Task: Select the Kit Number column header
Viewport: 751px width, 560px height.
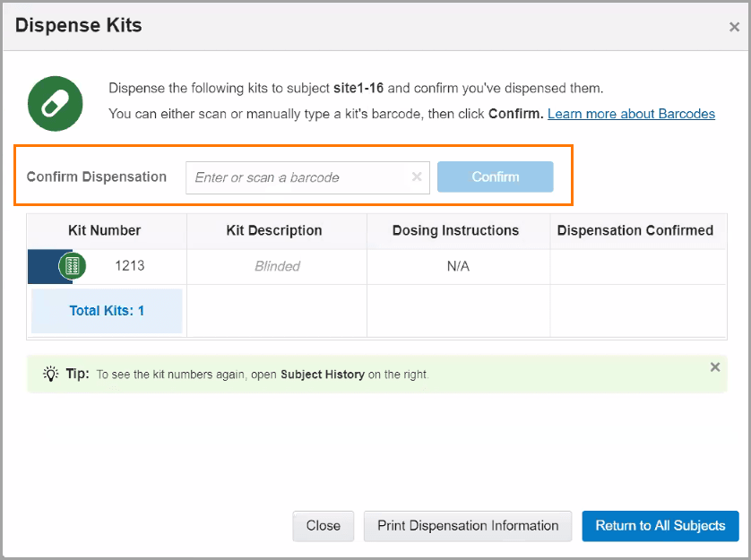Action: point(105,230)
